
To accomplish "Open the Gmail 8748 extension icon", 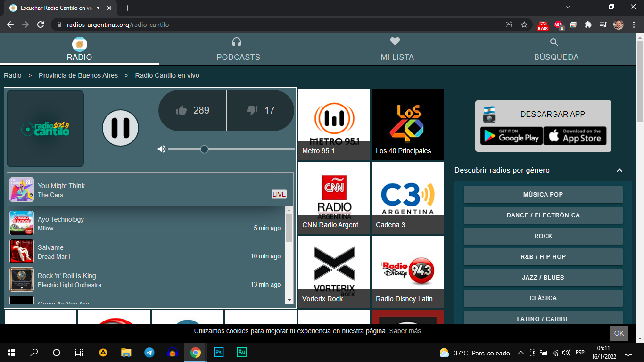I will tap(543, 25).
